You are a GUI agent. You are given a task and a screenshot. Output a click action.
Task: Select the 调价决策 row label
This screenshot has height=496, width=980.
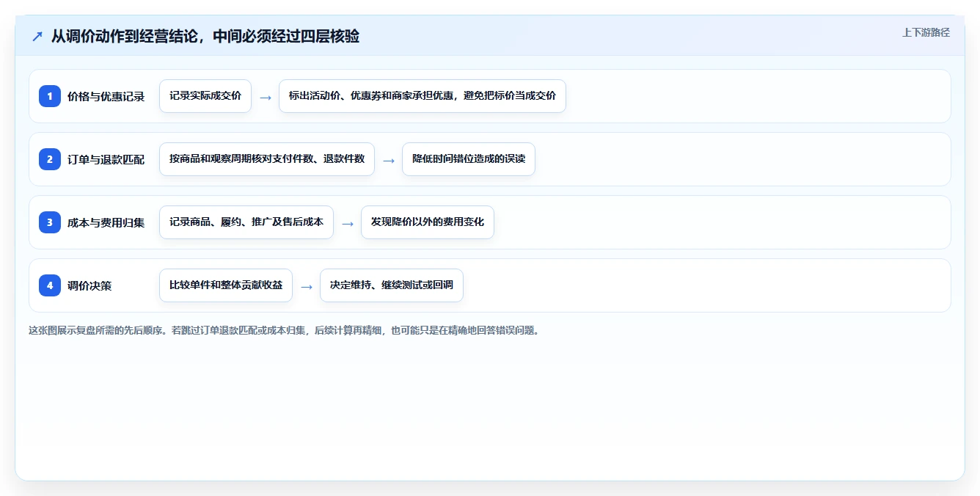click(x=89, y=286)
